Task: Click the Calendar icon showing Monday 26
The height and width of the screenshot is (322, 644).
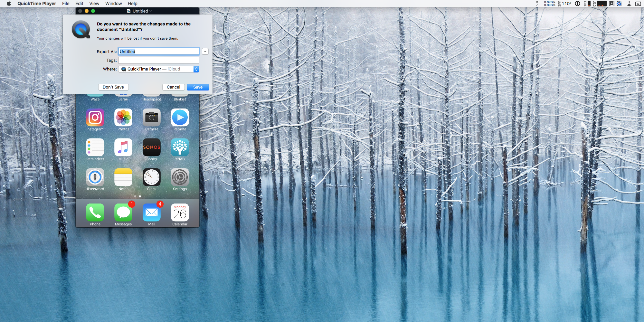Action: click(x=180, y=213)
